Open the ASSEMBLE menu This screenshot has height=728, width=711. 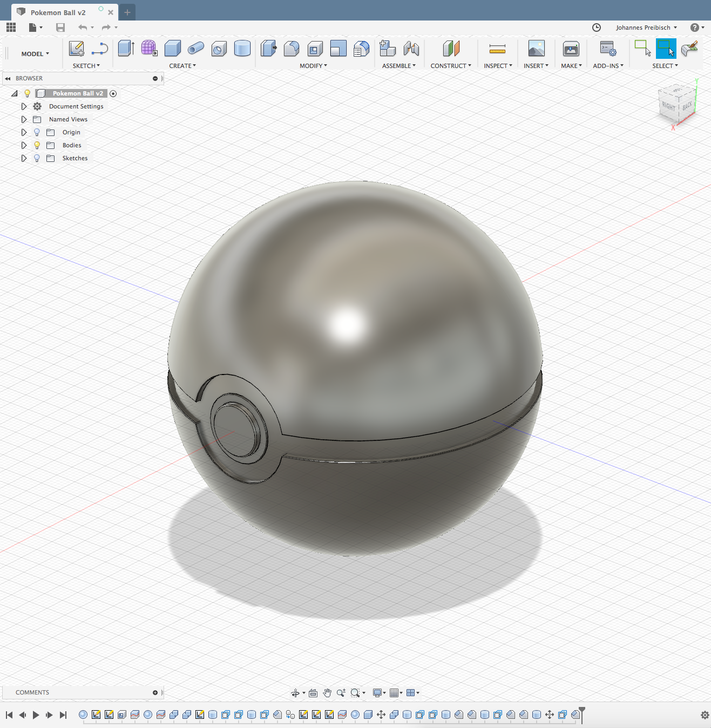(399, 66)
